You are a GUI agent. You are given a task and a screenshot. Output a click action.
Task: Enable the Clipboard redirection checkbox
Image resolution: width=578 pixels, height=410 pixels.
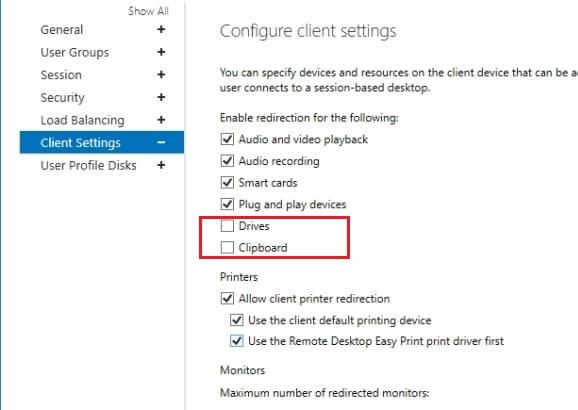tap(227, 247)
